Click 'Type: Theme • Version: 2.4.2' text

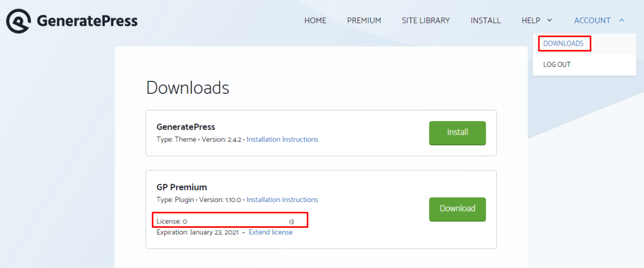tap(199, 139)
